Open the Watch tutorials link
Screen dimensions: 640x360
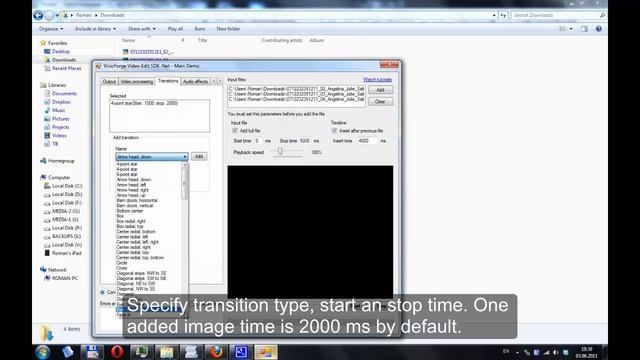[x=378, y=79]
